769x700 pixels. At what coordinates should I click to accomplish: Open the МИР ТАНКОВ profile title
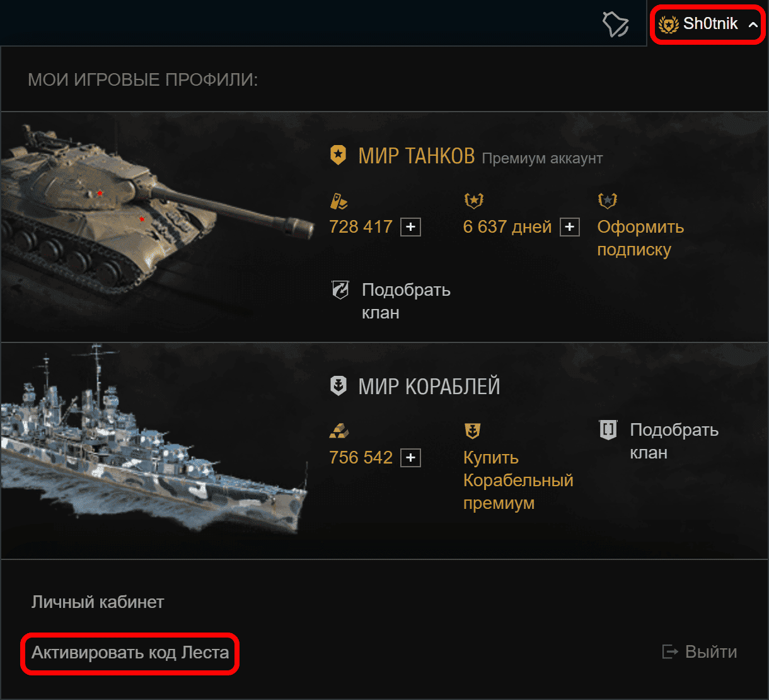coord(416,155)
